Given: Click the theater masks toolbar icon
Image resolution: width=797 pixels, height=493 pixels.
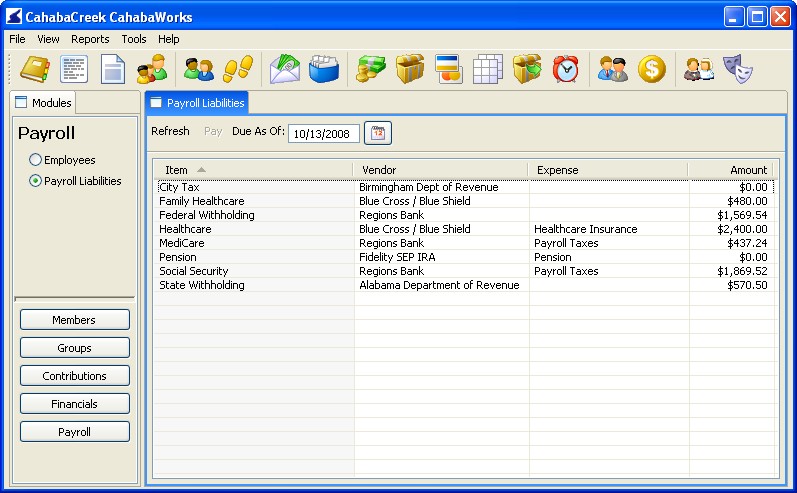Looking at the screenshot, I should coord(738,69).
